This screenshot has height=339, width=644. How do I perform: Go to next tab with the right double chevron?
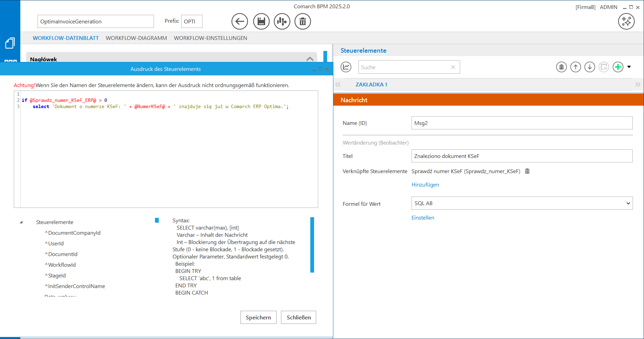[x=638, y=84]
